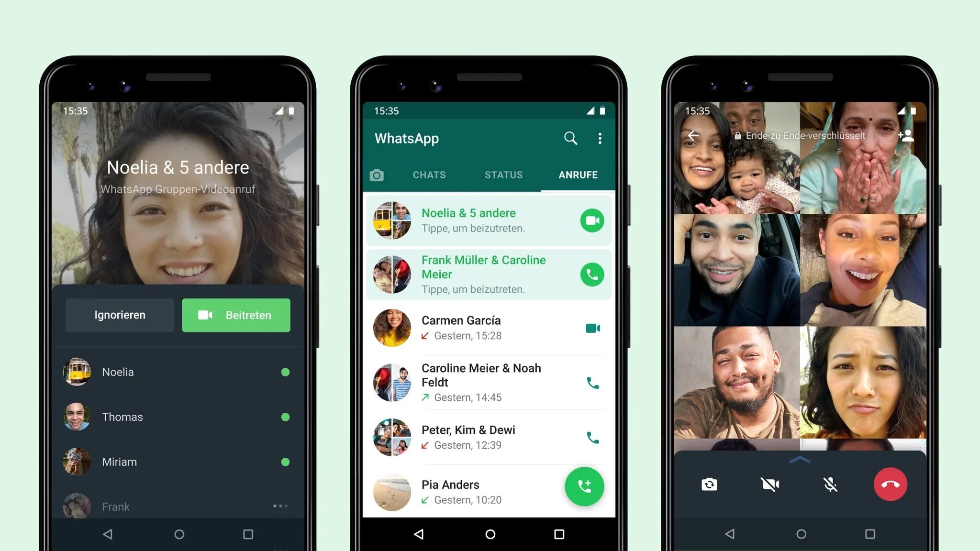Click Ignorieren to dismiss incoming call
The width and height of the screenshot is (980, 551).
pyautogui.click(x=119, y=314)
